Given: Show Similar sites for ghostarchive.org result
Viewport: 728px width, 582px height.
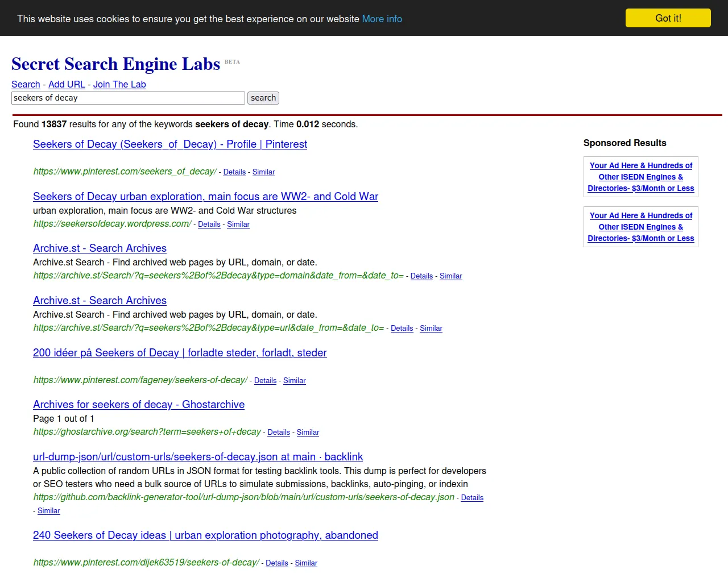Looking at the screenshot, I should (x=308, y=433).
